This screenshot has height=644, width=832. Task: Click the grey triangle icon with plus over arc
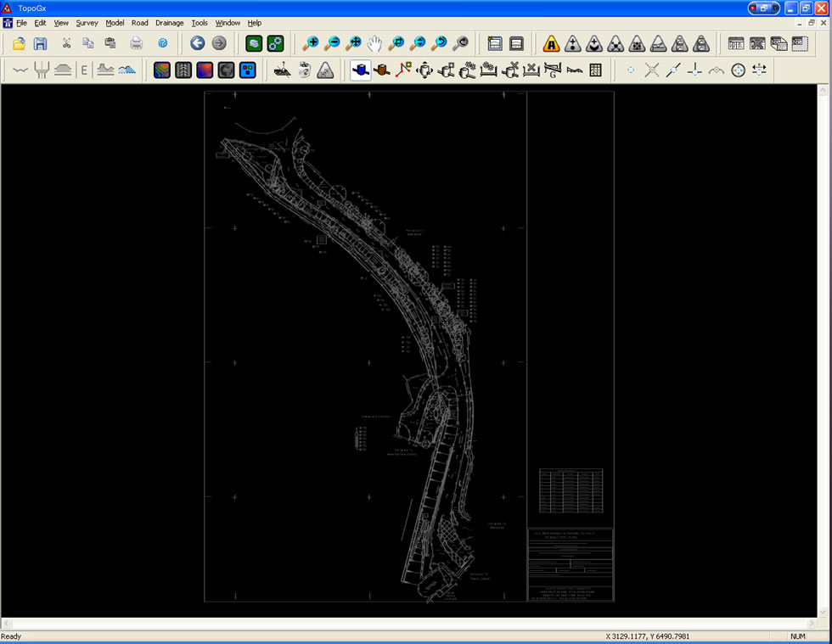(594, 43)
